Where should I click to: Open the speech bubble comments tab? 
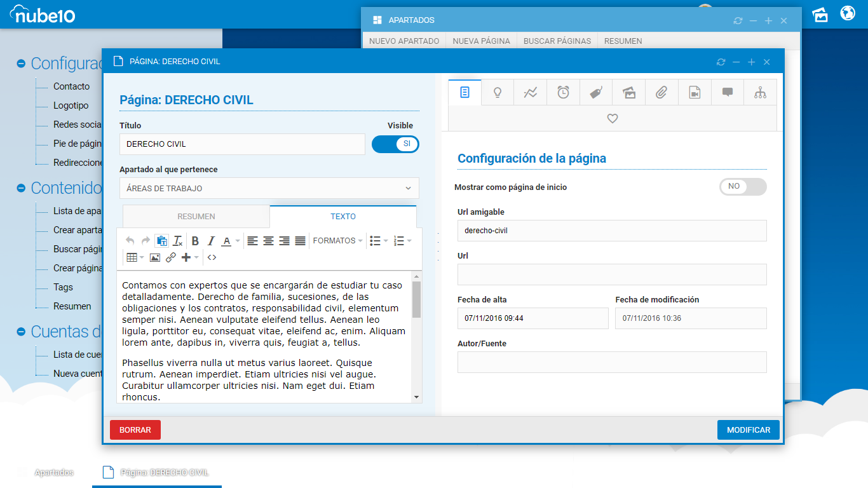728,92
